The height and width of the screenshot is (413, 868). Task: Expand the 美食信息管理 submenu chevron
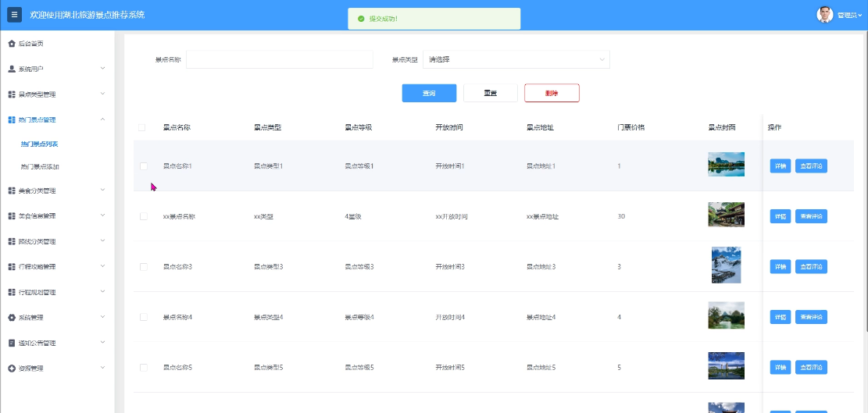tap(102, 215)
